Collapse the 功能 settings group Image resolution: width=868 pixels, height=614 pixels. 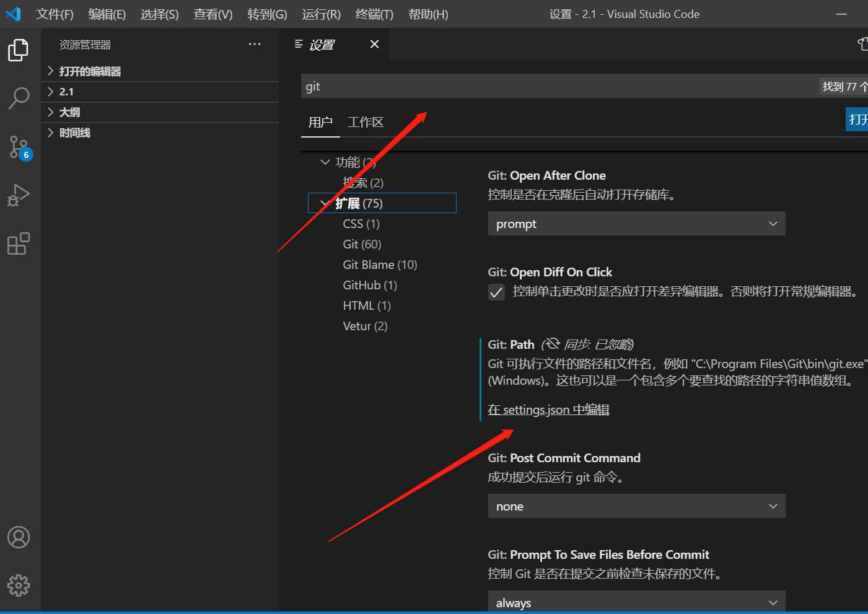(325, 162)
